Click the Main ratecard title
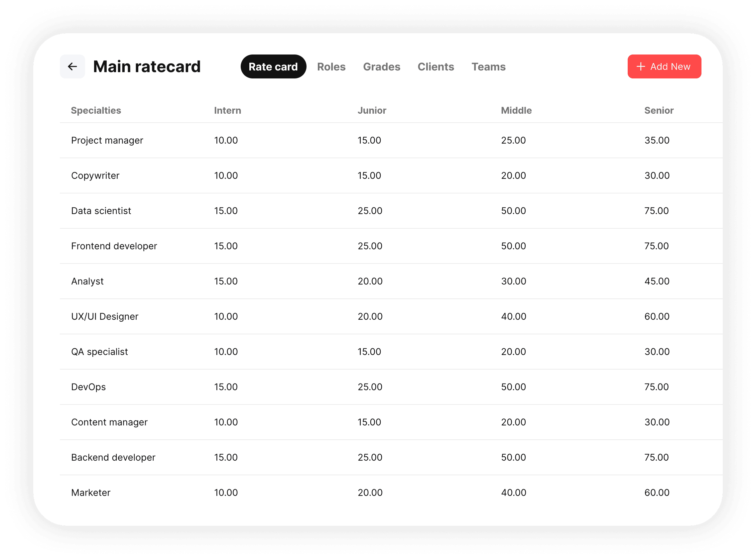The width and height of the screenshot is (756, 559). [147, 66]
